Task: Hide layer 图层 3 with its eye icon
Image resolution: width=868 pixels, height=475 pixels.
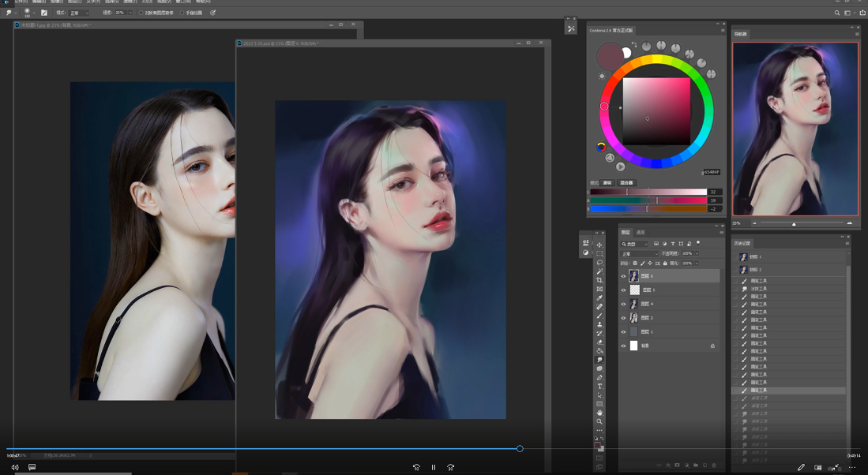Action: (623, 318)
